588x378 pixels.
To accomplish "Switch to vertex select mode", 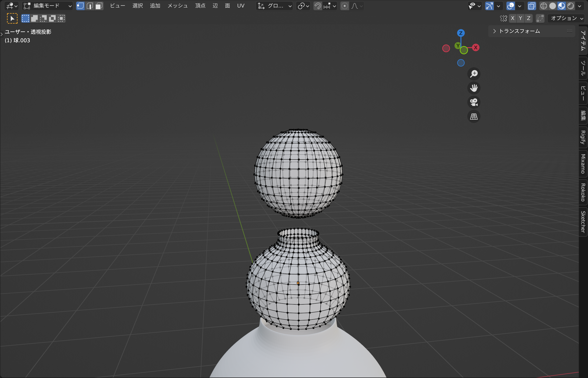I will pyautogui.click(x=80, y=6).
